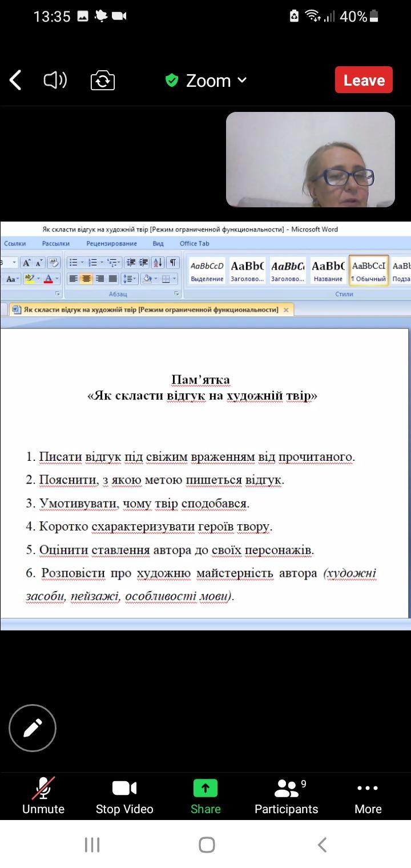411x868 pixels.
Task: Click the Grow Font button
Action: 27,263
